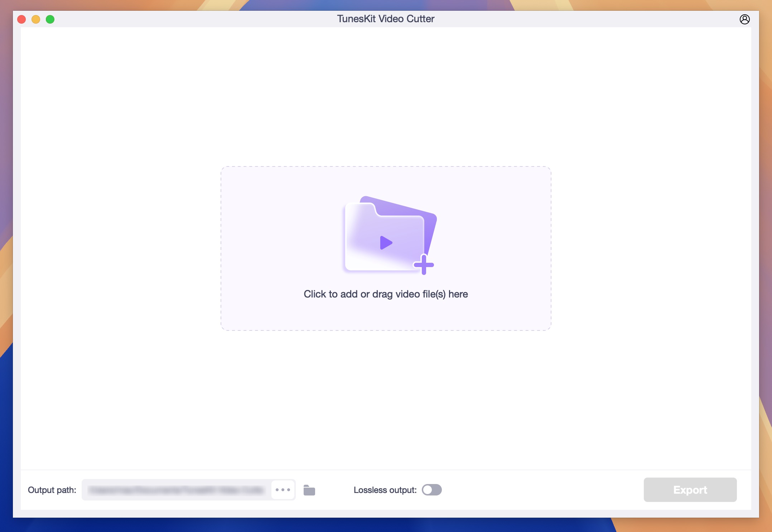Click Export button to save video
Viewport: 772px width, 532px height.
coord(690,489)
